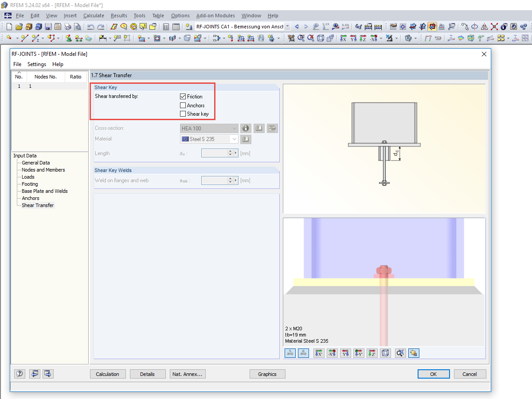Select Shear Transfer in the navigator tree
Screen dimensions: 532x399
[x=38, y=205]
